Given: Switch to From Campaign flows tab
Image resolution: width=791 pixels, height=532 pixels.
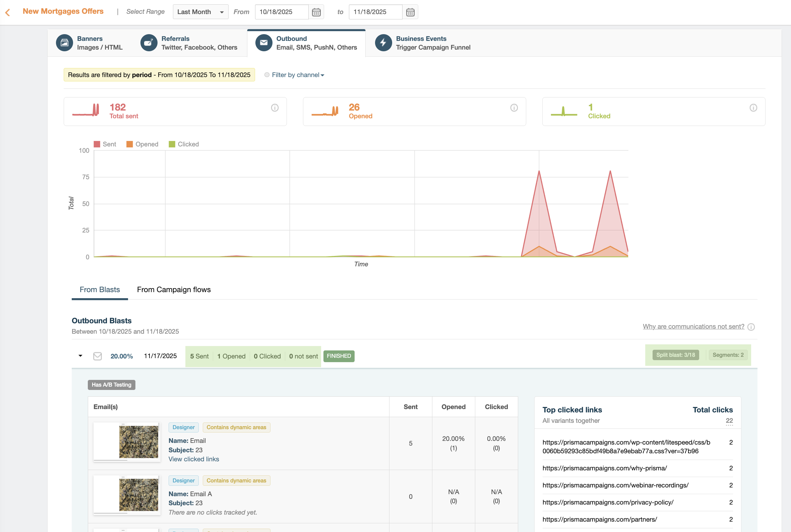Looking at the screenshot, I should [174, 290].
